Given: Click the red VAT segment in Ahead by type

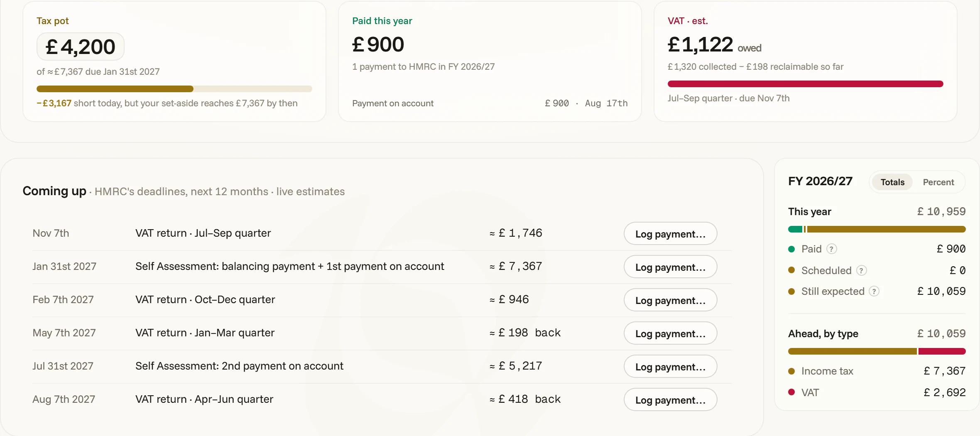Looking at the screenshot, I should click(x=942, y=351).
